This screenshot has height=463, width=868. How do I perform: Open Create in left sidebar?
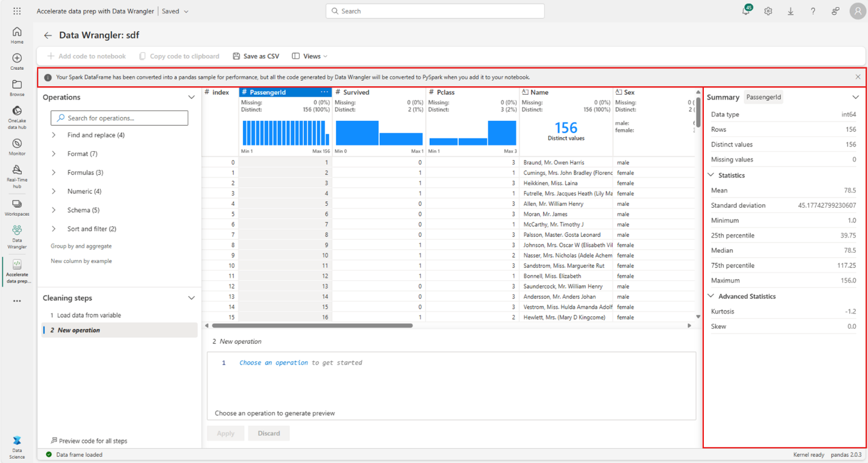point(17,62)
